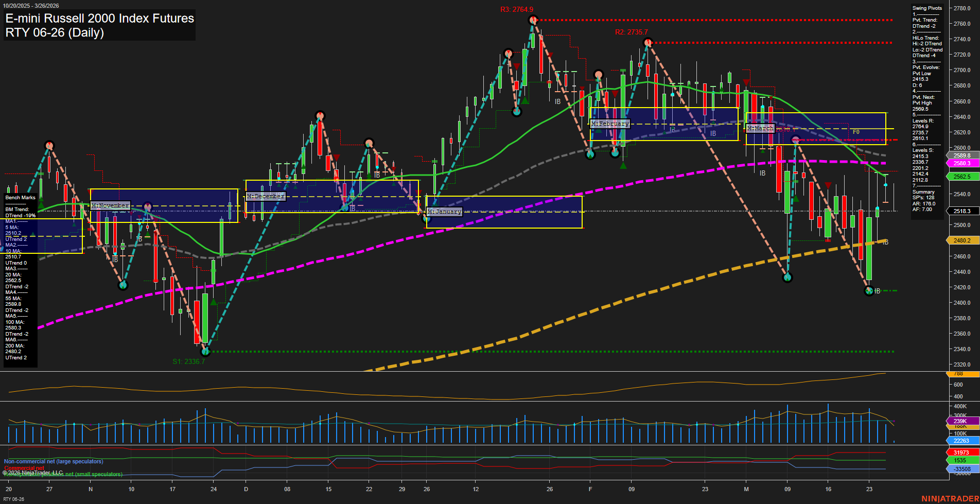This screenshot has width=980, height=504.
Task: Select the swing low pivot circle at S1 2336.7
Action: [205, 351]
